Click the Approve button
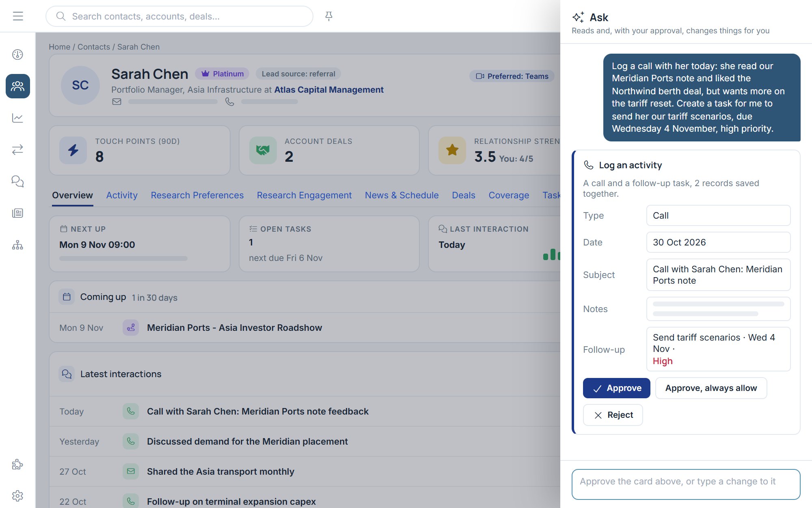 616,388
